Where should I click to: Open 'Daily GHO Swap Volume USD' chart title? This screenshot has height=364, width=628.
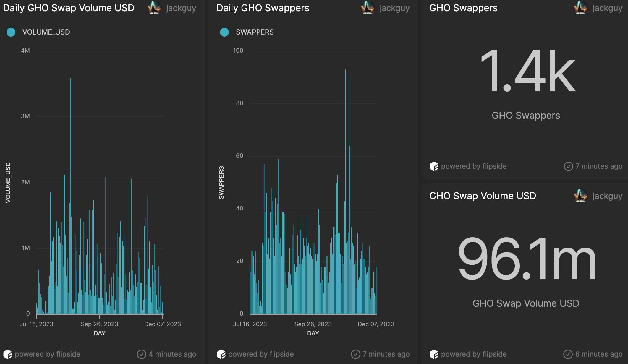(69, 8)
